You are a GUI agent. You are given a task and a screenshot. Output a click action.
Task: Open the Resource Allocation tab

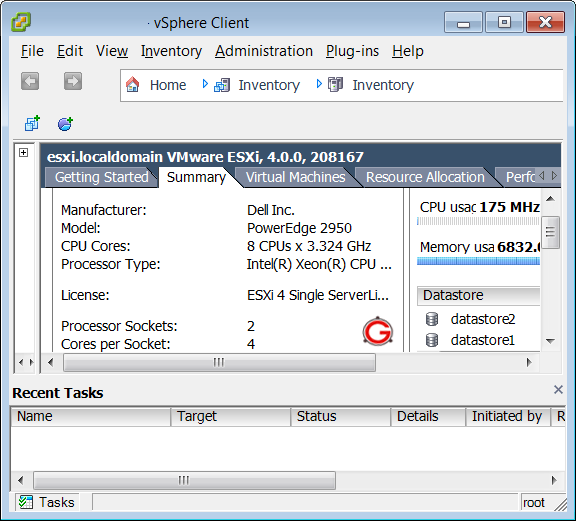[x=425, y=177]
